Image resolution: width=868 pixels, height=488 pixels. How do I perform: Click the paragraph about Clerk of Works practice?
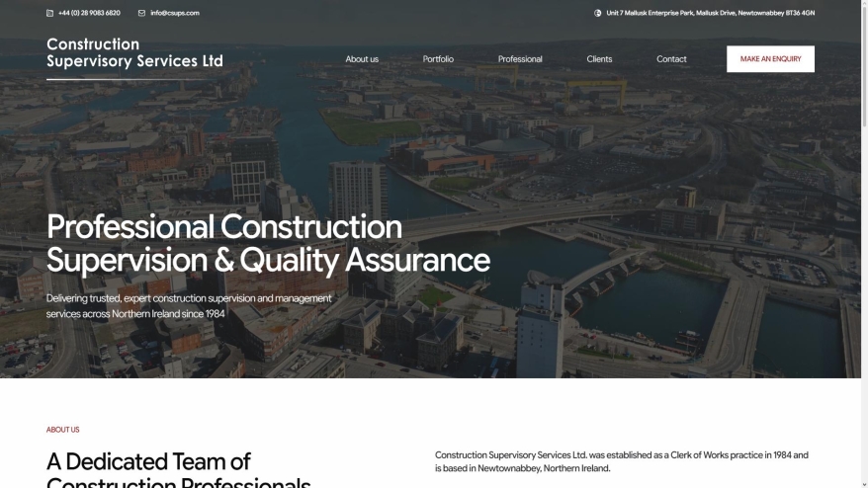622,461
